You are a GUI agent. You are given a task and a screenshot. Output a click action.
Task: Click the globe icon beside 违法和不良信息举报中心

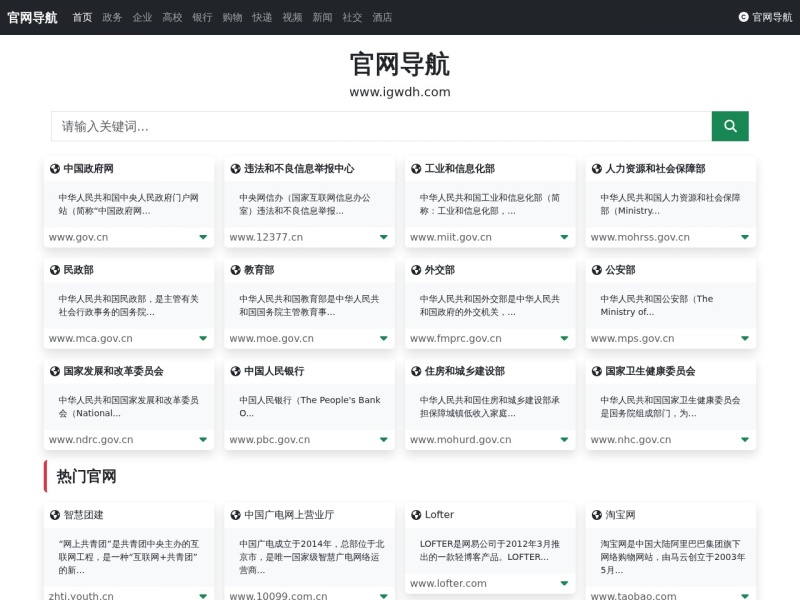coord(235,169)
